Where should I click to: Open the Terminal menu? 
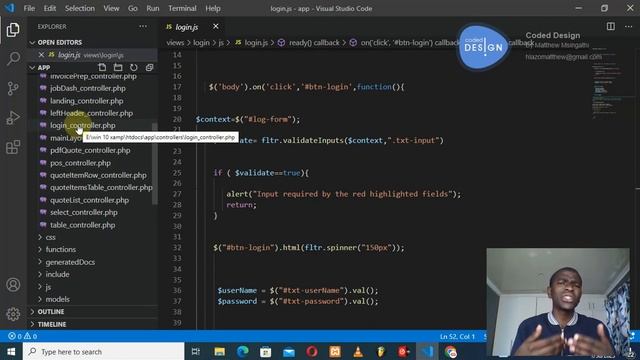point(182,8)
